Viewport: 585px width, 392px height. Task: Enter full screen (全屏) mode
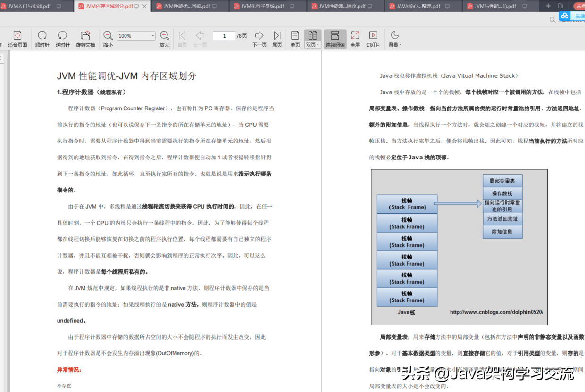point(355,35)
